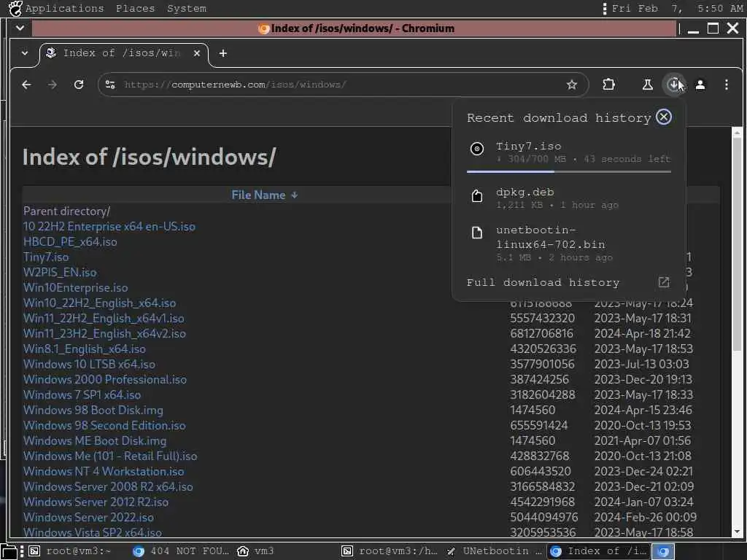Click Windows Server 2022.iso
Viewport: 747px width, 560px height.
(88, 517)
